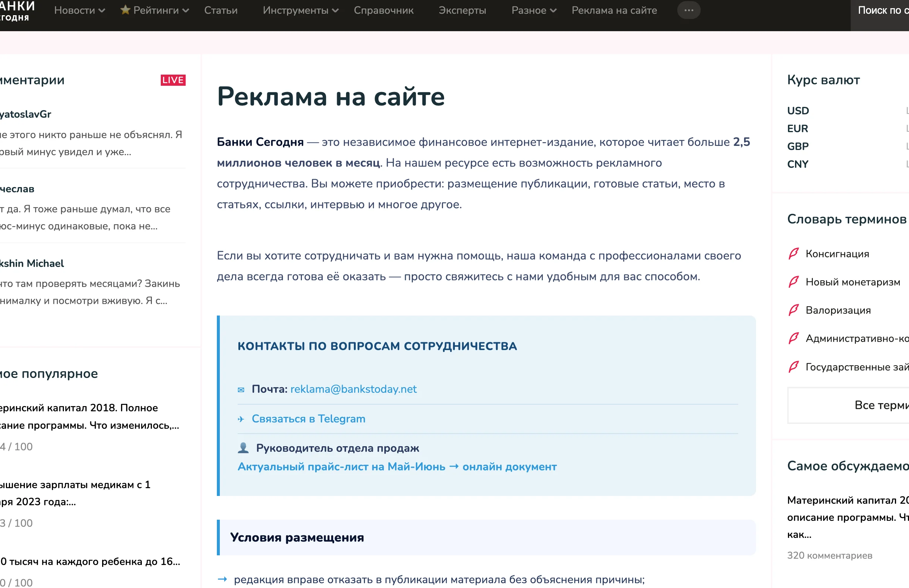
Task: Open the most discussed article with 320 комментариев
Action: [848, 517]
